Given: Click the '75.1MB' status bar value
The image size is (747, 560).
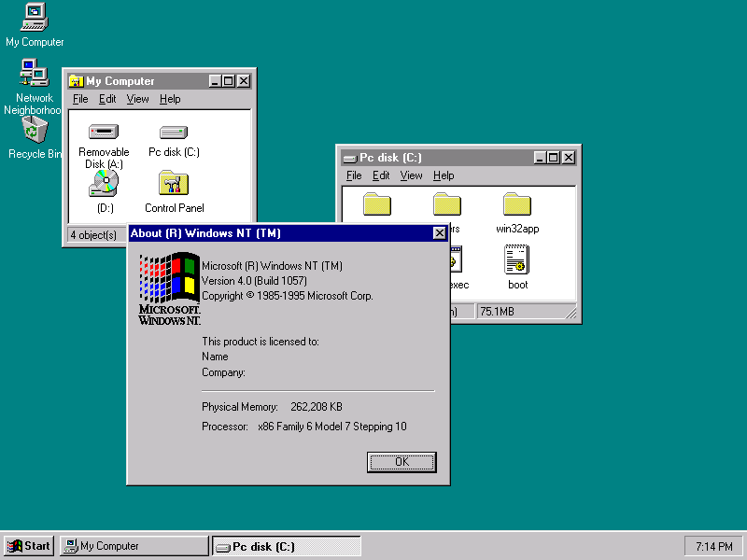Looking at the screenshot, I should pyautogui.click(x=497, y=312).
